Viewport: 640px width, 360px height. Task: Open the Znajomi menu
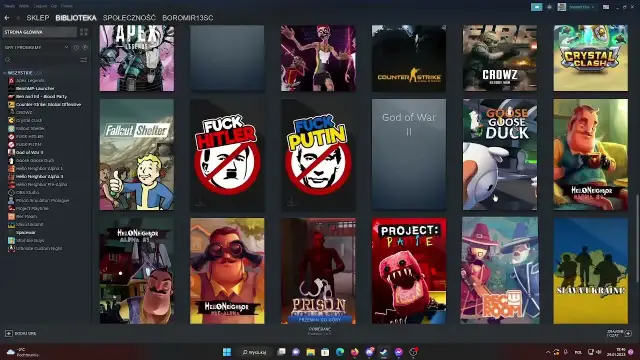40,6
